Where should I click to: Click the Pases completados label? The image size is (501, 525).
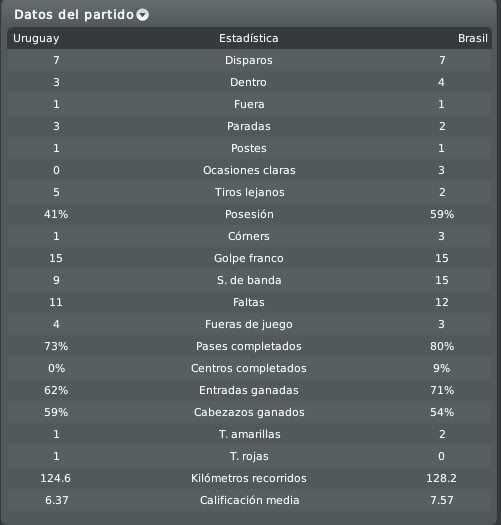point(248,346)
